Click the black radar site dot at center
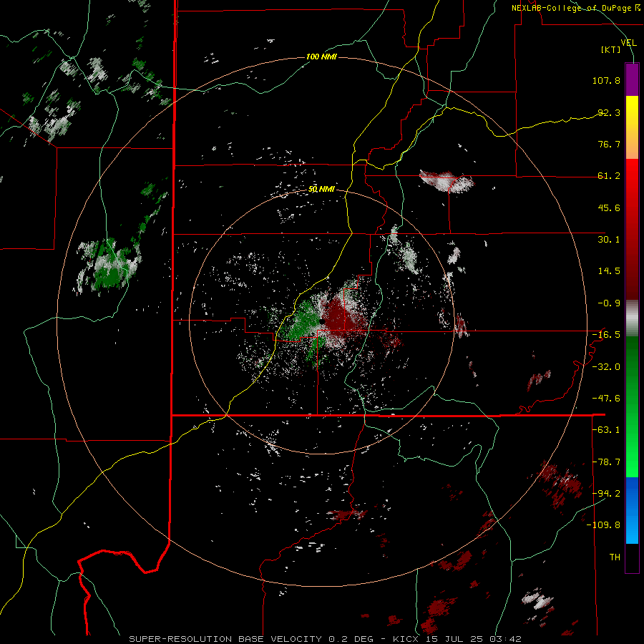Image resolution: width=644 pixels, height=644 pixels. pyautogui.click(x=322, y=321)
